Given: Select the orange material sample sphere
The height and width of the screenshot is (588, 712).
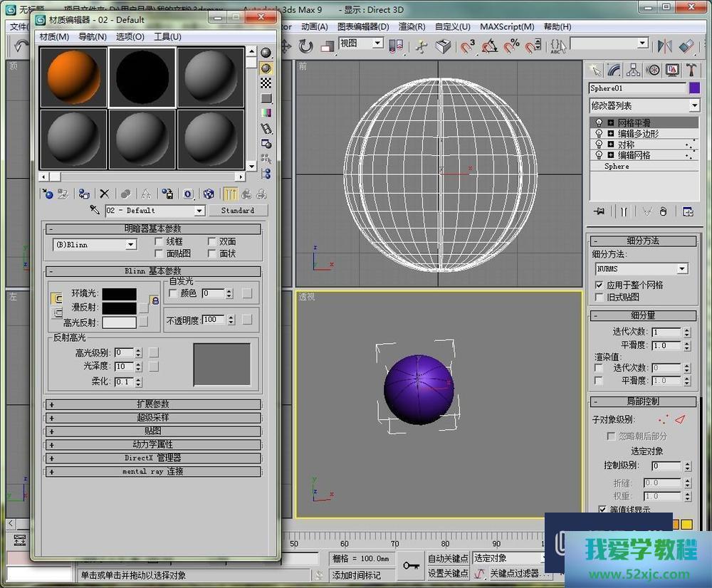Looking at the screenshot, I should [x=73, y=77].
